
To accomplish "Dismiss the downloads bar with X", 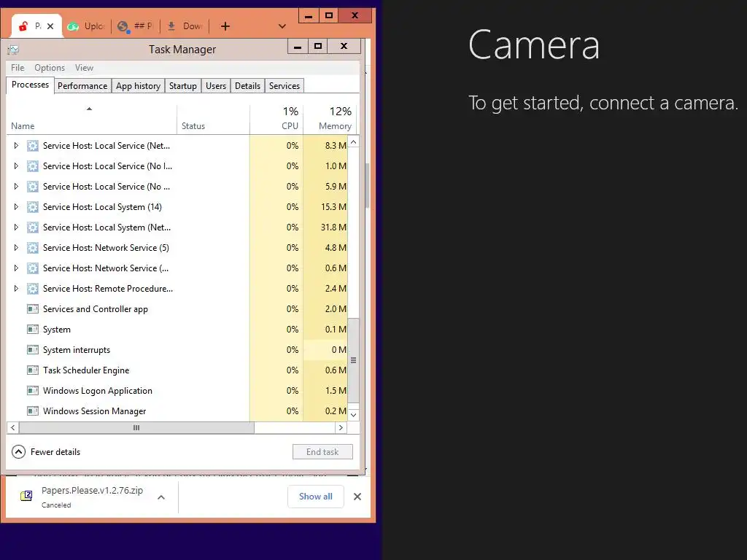I will (x=357, y=497).
